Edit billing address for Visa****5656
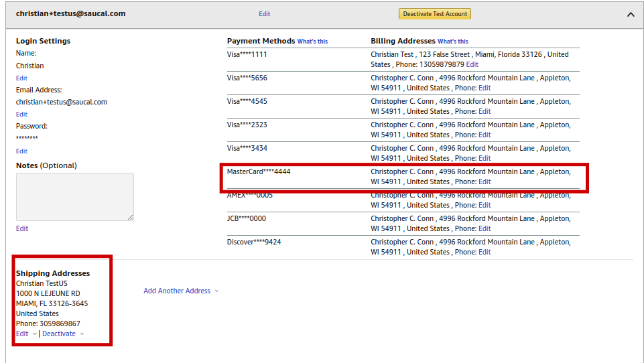 click(485, 88)
